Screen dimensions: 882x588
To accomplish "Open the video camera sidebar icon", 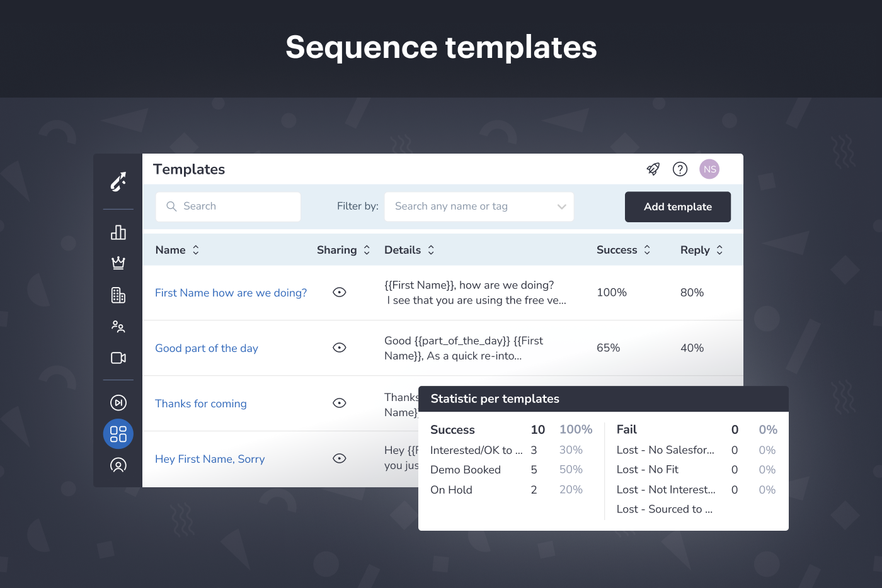I will coord(118,358).
